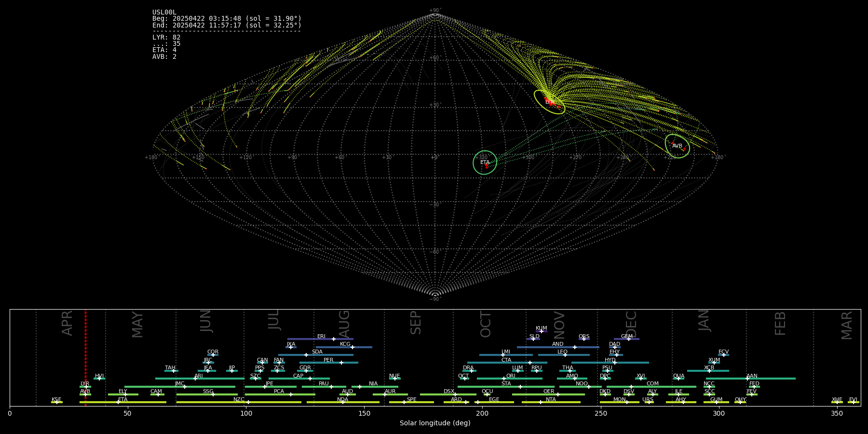The image size is (868, 434).
Task: Click the ETA radiant circle on the sky map
Action: click(x=485, y=163)
